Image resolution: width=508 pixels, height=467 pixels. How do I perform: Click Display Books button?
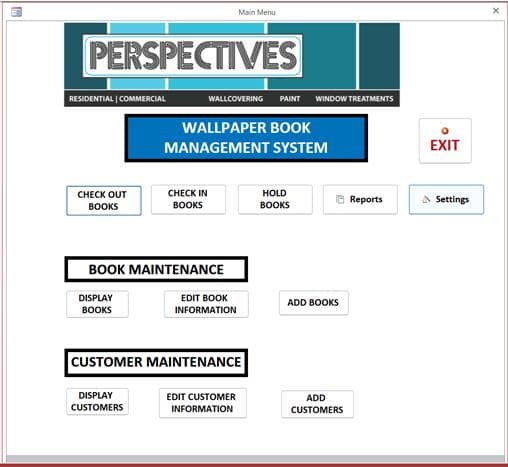[x=97, y=304]
